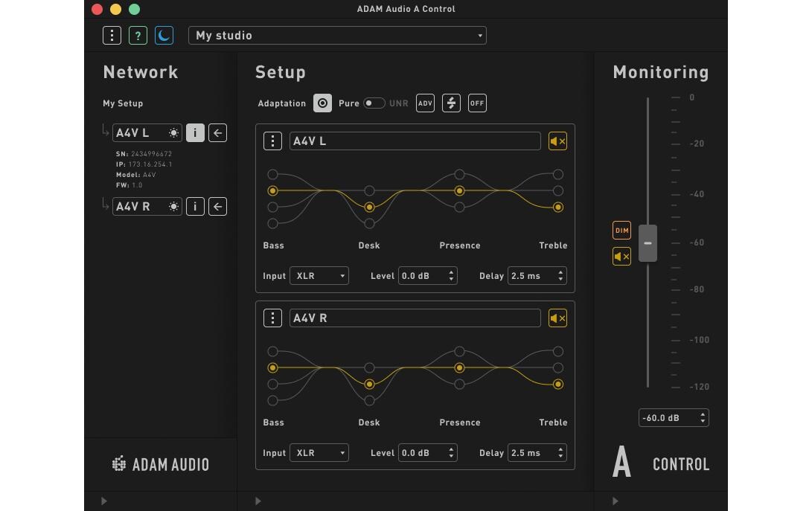Click the Level stepper arrows for A4V R

(451, 453)
